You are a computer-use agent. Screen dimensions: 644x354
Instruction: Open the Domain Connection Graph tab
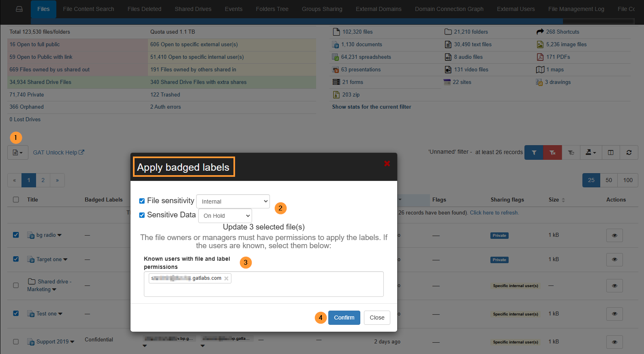[449, 9]
